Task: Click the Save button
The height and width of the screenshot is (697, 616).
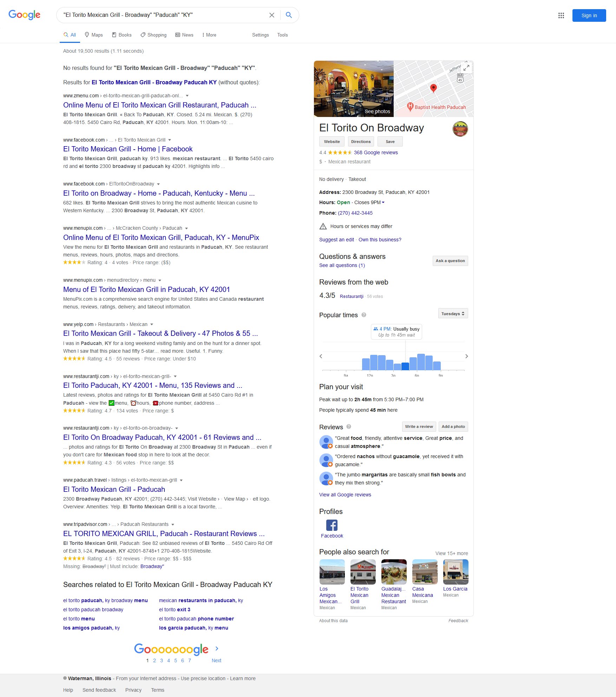Action: [x=390, y=142]
